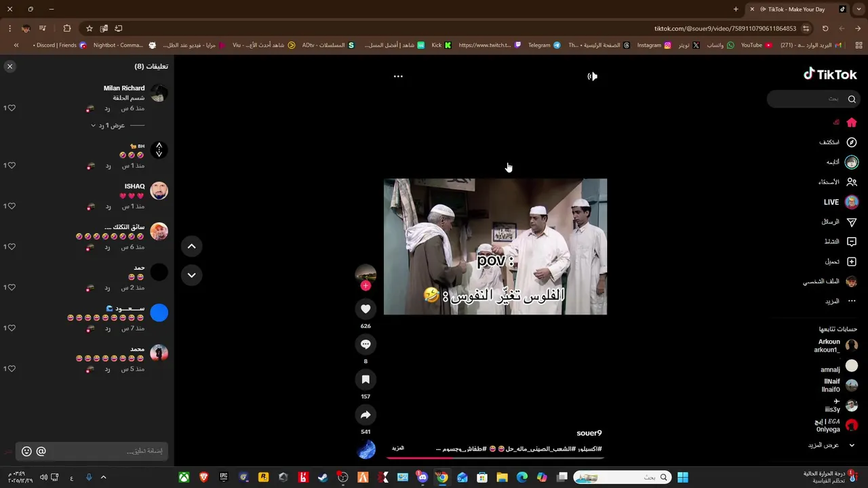Expand following accounts with عرض المزيد
The image size is (868, 488).
coord(831,445)
